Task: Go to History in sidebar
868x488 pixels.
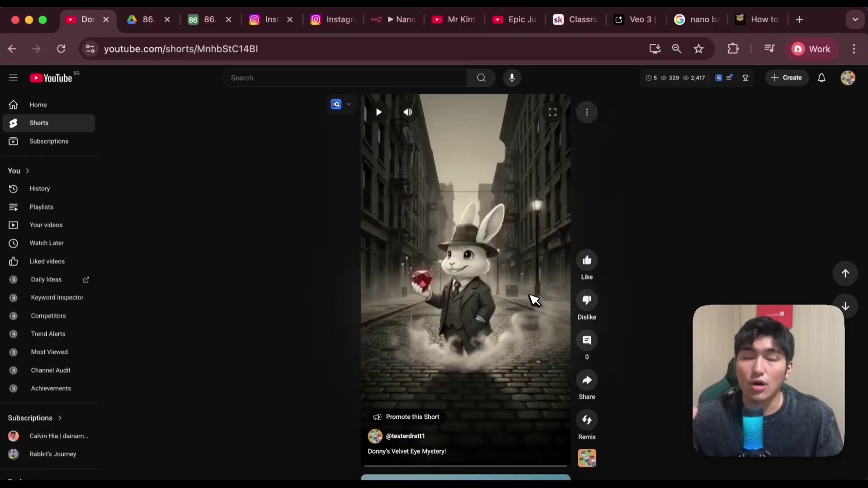Action: (39, 189)
